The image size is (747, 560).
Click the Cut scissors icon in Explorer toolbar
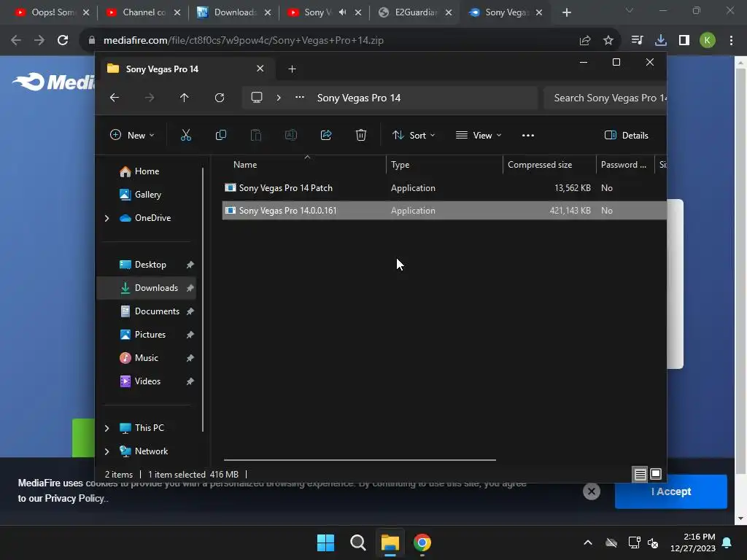(186, 135)
